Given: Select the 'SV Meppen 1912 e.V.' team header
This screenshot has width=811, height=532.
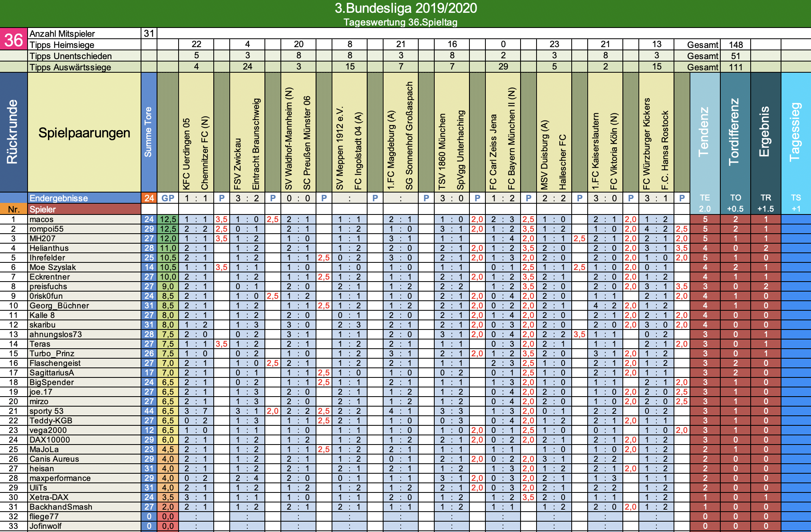Looking at the screenshot, I should pos(340,148).
